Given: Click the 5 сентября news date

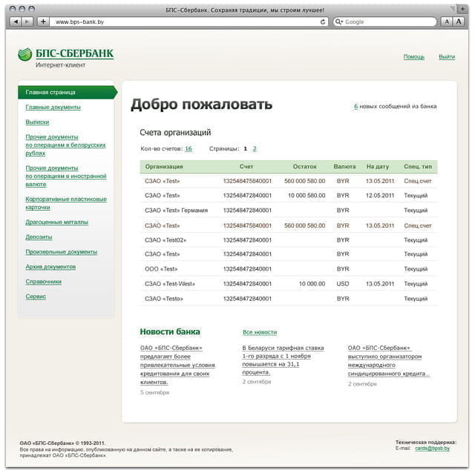Looking at the screenshot, I should 154,392.
